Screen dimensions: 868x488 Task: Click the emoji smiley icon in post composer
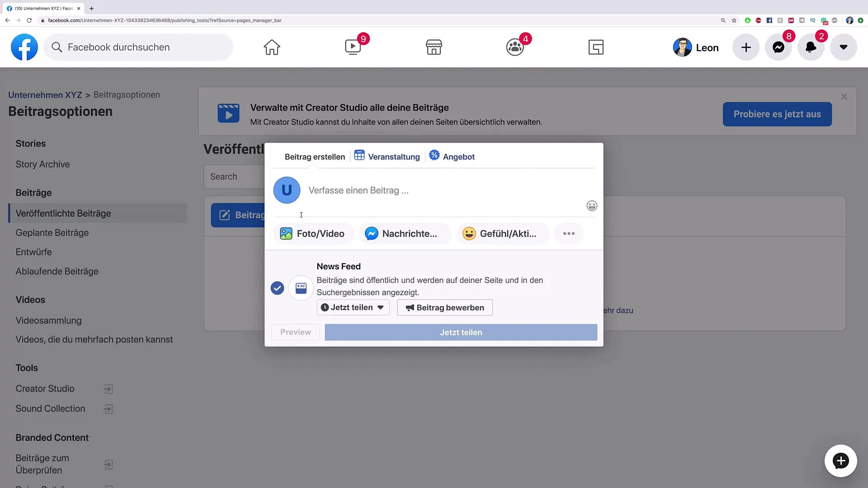tap(592, 206)
